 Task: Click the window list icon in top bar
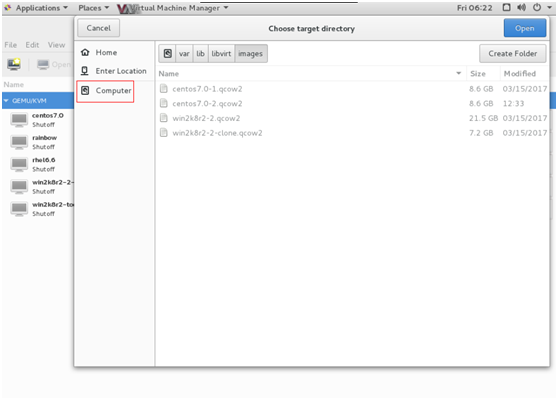(x=506, y=7)
